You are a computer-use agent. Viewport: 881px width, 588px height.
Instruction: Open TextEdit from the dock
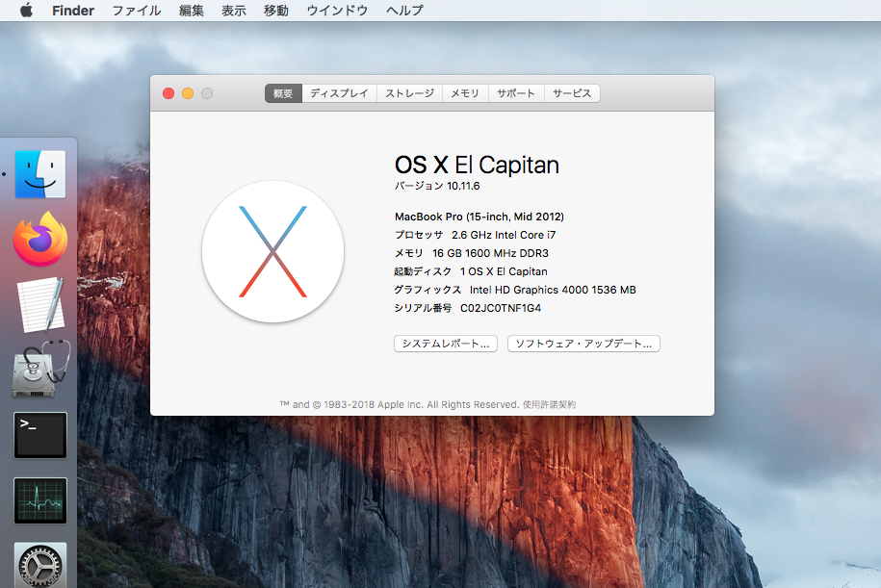coord(40,305)
